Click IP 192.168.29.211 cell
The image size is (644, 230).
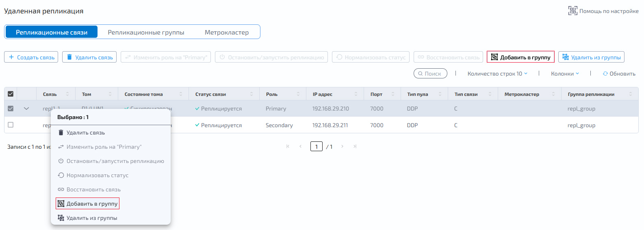pyautogui.click(x=330, y=125)
